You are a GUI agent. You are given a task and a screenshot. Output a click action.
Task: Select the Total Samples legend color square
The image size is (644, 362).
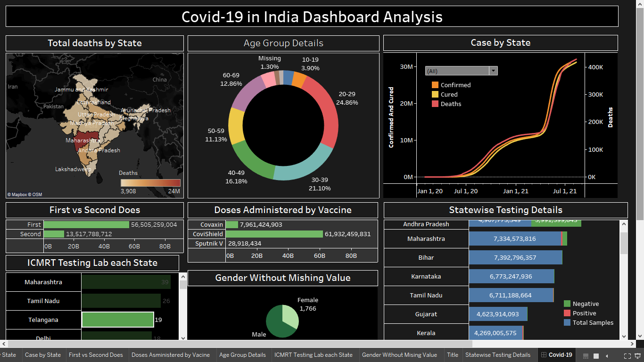pyautogui.click(x=567, y=323)
